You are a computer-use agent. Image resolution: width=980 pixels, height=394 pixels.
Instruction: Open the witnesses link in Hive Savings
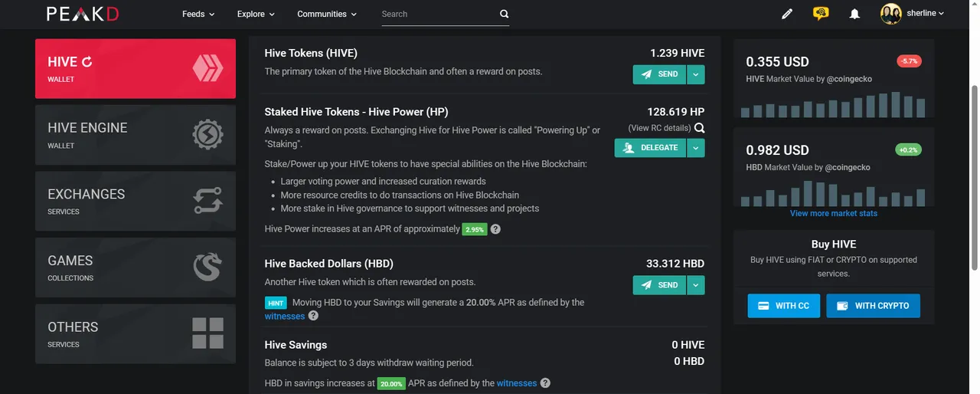pos(517,383)
